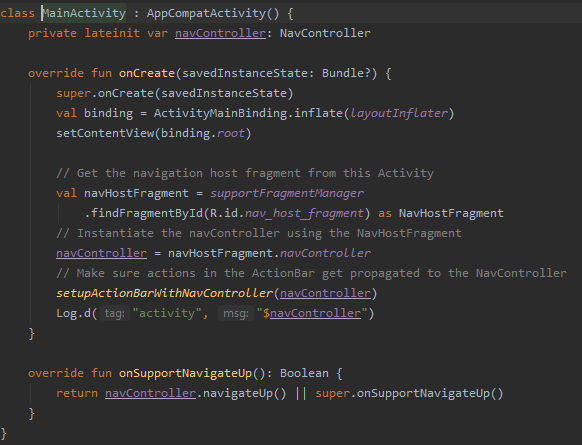Click super.onSupportNavigateUp() call

point(409,393)
